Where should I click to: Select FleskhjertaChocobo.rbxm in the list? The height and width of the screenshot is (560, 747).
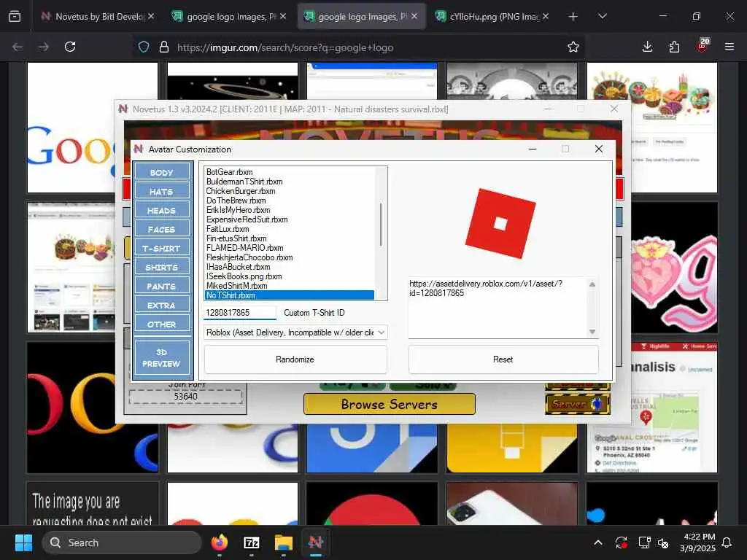pos(249,257)
